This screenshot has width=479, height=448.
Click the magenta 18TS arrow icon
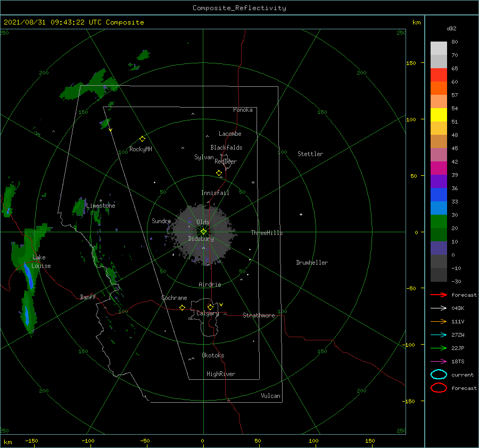[x=439, y=362]
